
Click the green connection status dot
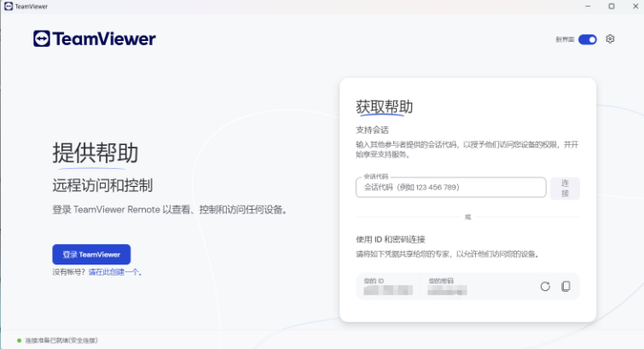point(19,340)
